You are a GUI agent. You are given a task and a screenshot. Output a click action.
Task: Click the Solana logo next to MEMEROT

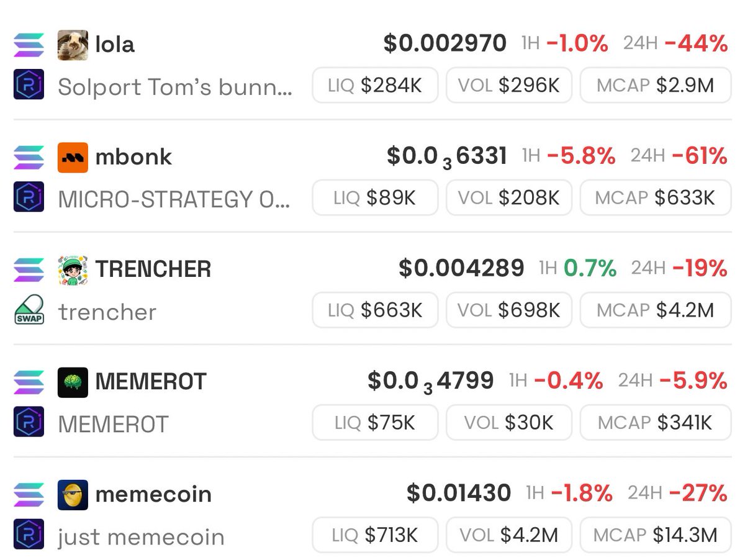point(29,382)
